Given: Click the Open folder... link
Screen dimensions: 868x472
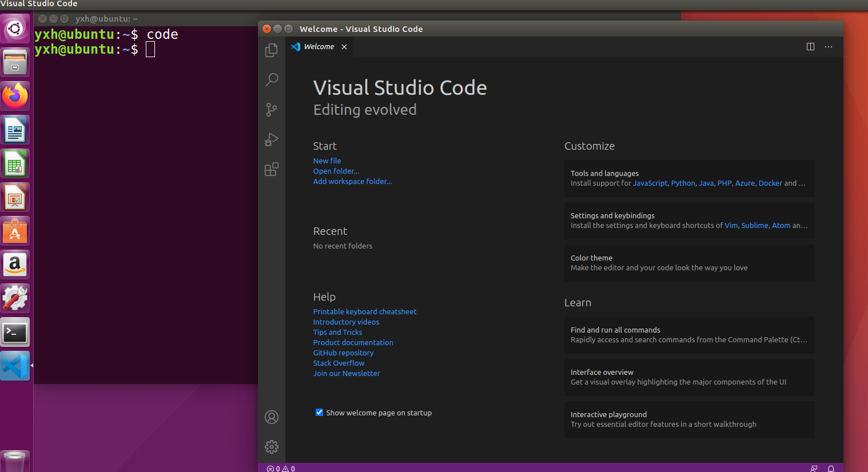Looking at the screenshot, I should point(336,171).
